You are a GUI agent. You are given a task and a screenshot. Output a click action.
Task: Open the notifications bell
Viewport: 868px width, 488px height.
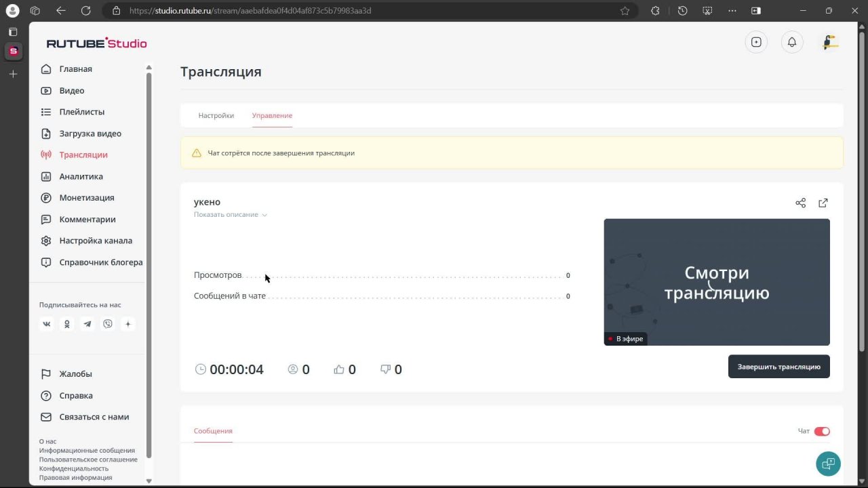coord(792,42)
